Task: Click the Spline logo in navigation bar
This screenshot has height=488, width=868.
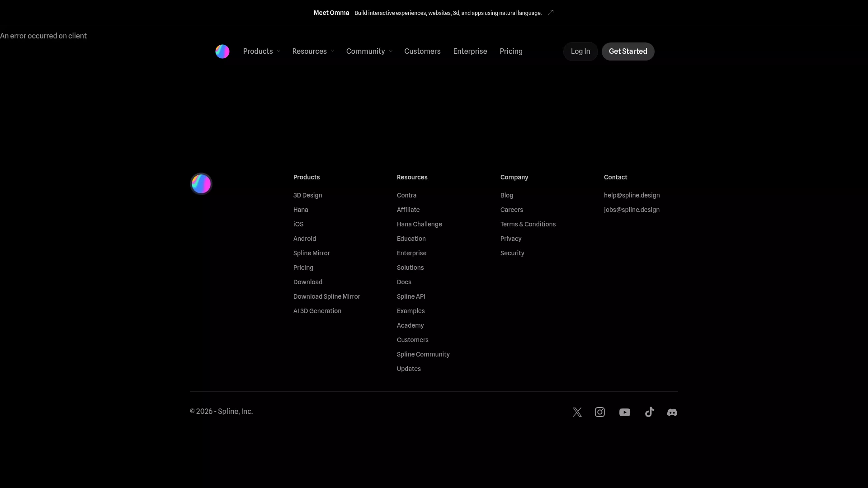Action: [222, 52]
